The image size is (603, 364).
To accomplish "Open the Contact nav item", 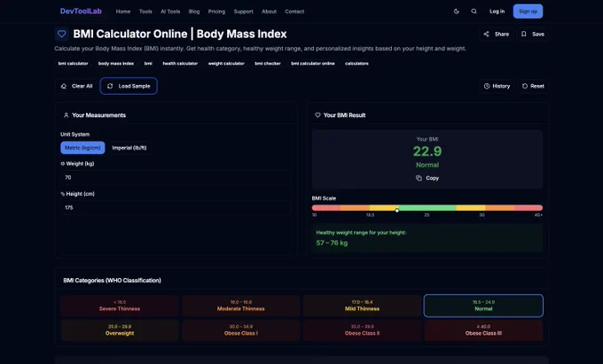I will coord(294,12).
